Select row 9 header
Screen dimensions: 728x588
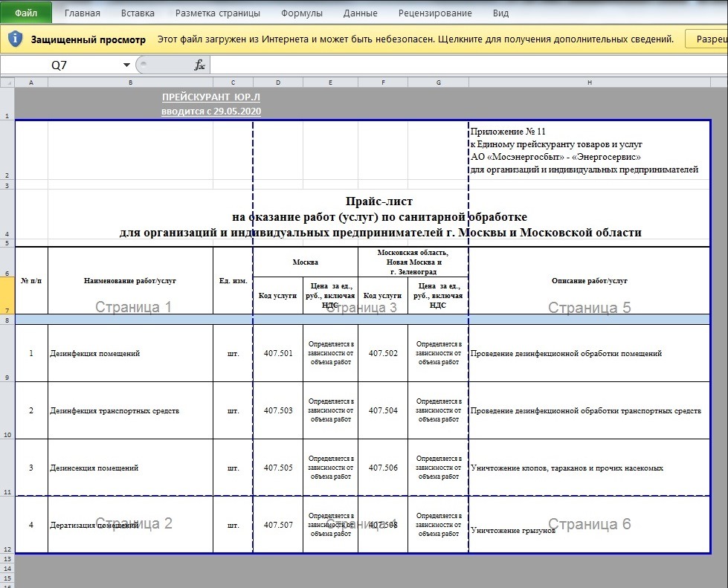pyautogui.click(x=7, y=353)
